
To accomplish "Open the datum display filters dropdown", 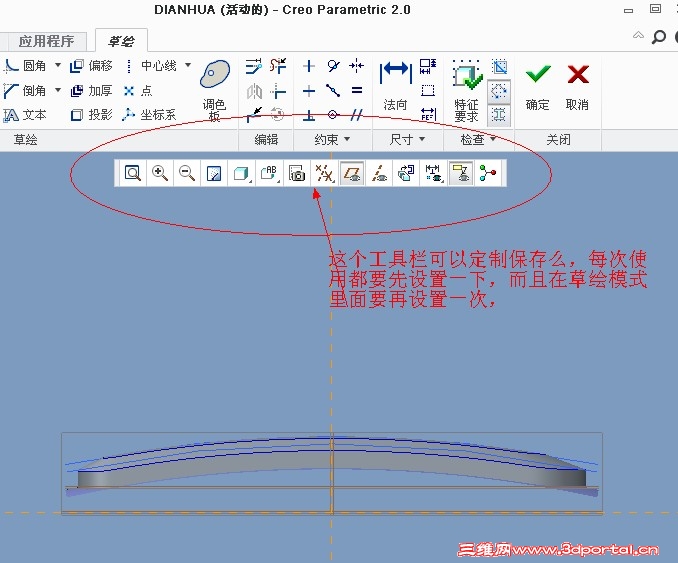I will (324, 173).
